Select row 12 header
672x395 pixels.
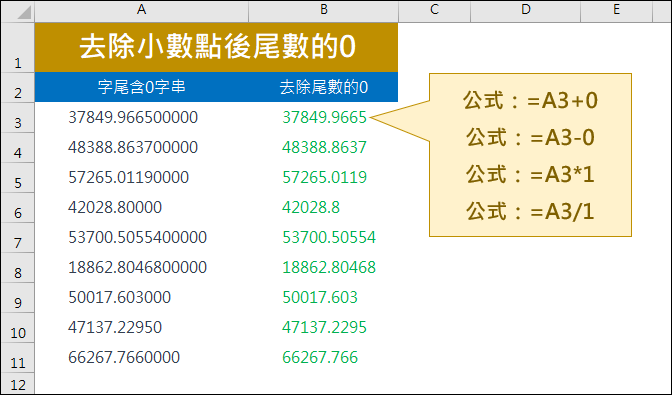(18, 383)
